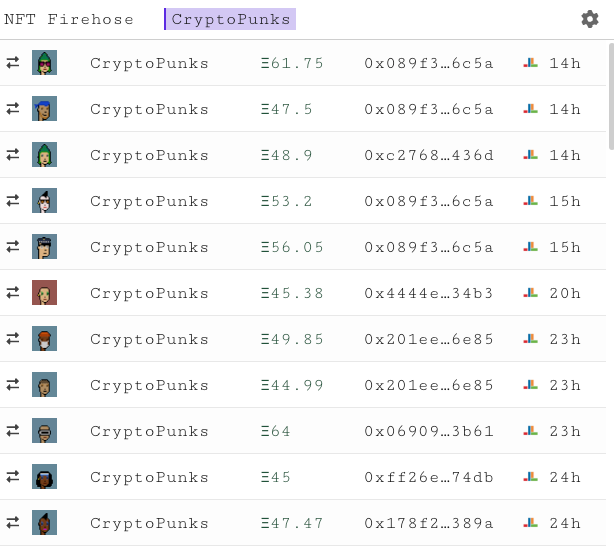This screenshot has width=614, height=546.
Task: Open address 0x178f2…389a
Action: click(x=429, y=523)
